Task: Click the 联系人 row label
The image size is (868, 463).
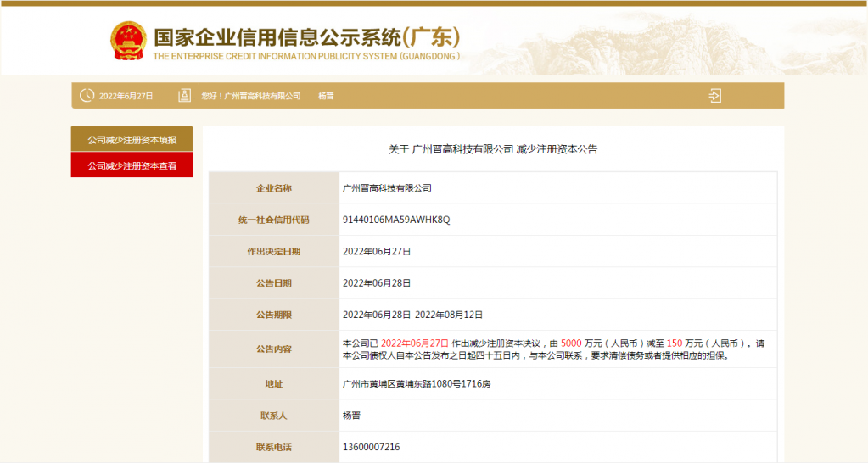Action: [273, 415]
